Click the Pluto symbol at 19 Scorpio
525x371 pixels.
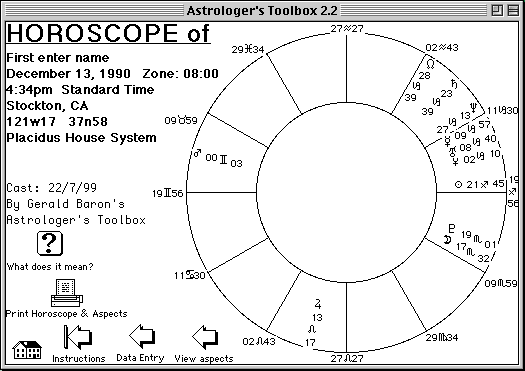coord(452,229)
